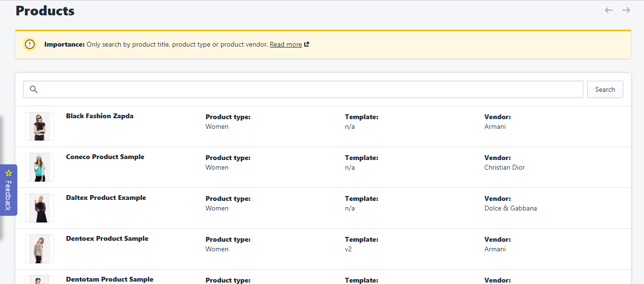644x284 pixels.
Task: Click Armani vendor in Black Fashion Zapda row
Action: click(x=495, y=126)
